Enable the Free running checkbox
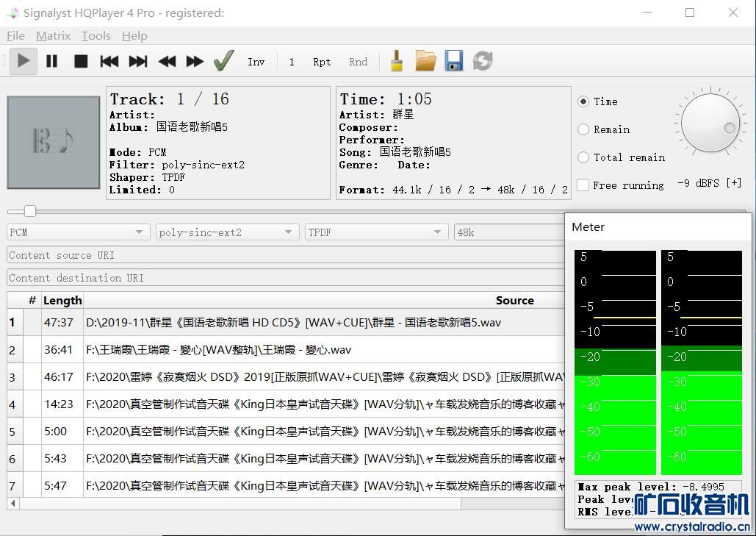The image size is (756, 536). coord(583,185)
